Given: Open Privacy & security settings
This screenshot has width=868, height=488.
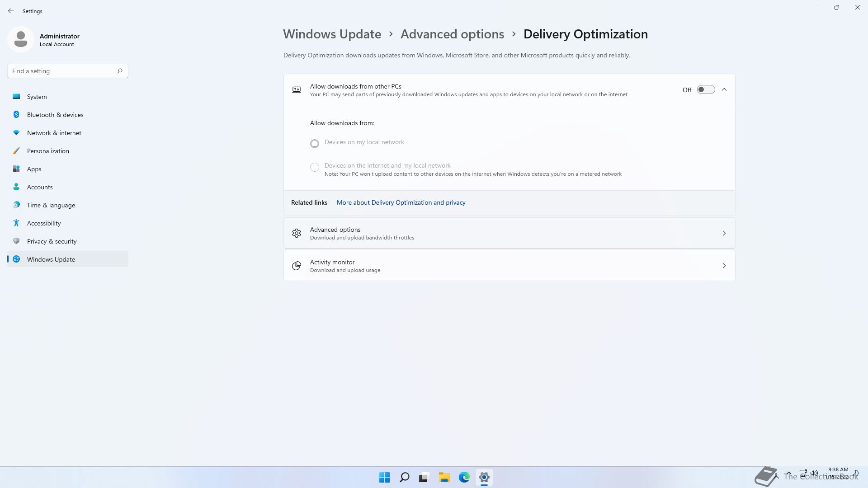Looking at the screenshot, I should (68, 241).
